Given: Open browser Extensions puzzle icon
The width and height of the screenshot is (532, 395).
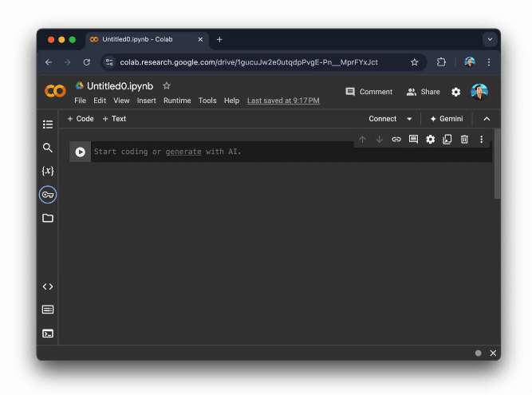Looking at the screenshot, I should (x=441, y=62).
